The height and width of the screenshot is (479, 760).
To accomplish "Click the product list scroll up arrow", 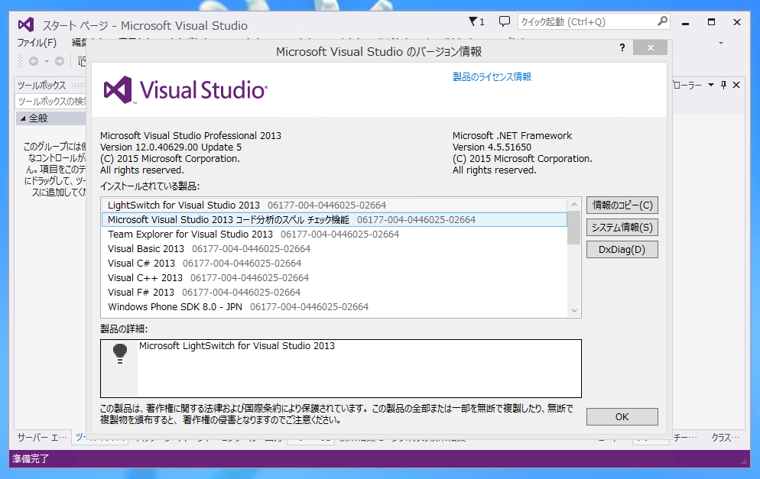I will pos(574,205).
